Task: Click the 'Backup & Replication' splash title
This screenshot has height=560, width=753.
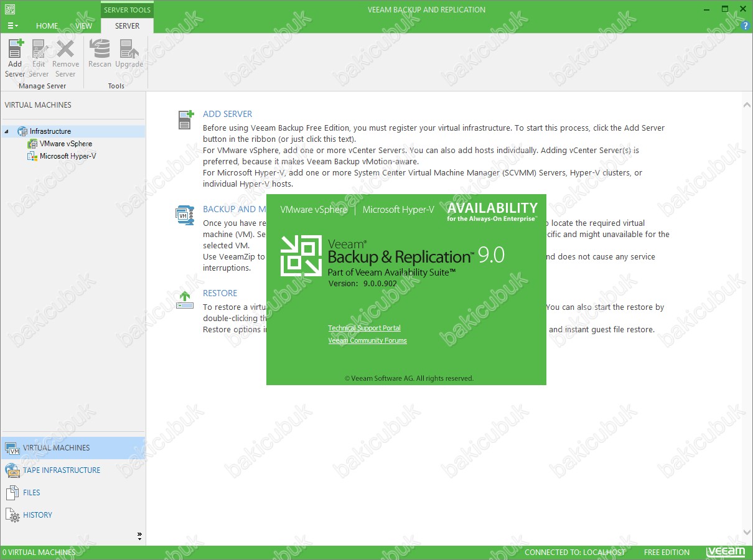Action: pyautogui.click(x=400, y=257)
